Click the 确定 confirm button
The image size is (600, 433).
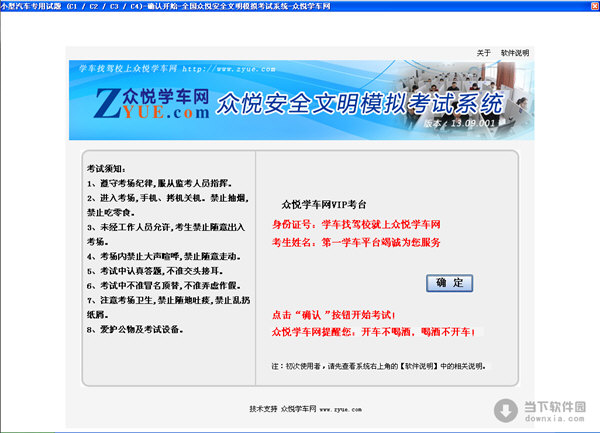tap(449, 283)
